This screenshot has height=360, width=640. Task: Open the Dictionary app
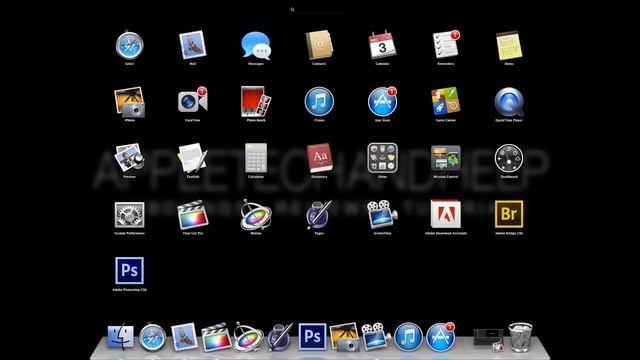(319, 158)
